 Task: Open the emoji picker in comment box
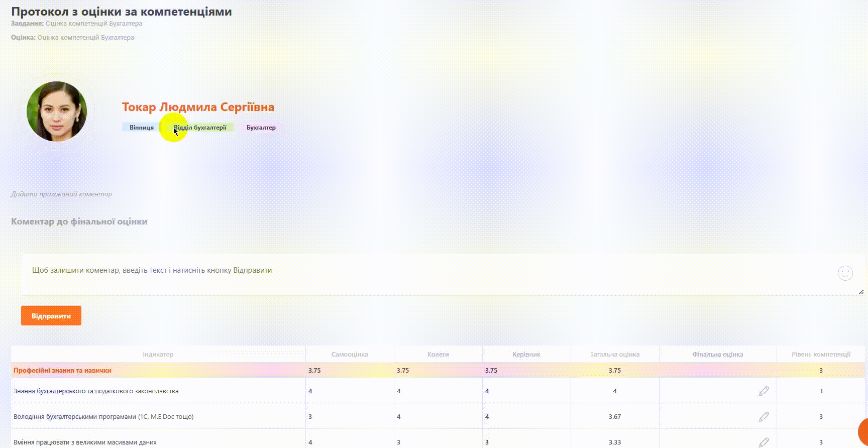pyautogui.click(x=845, y=273)
